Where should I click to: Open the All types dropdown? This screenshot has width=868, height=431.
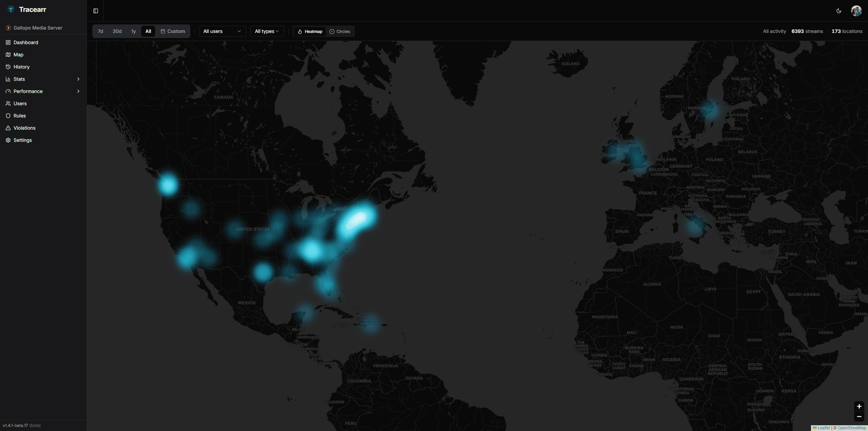click(x=267, y=31)
